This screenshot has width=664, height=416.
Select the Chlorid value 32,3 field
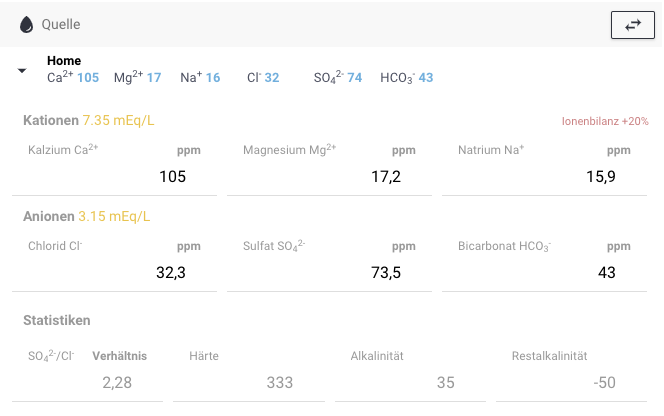pyautogui.click(x=114, y=272)
